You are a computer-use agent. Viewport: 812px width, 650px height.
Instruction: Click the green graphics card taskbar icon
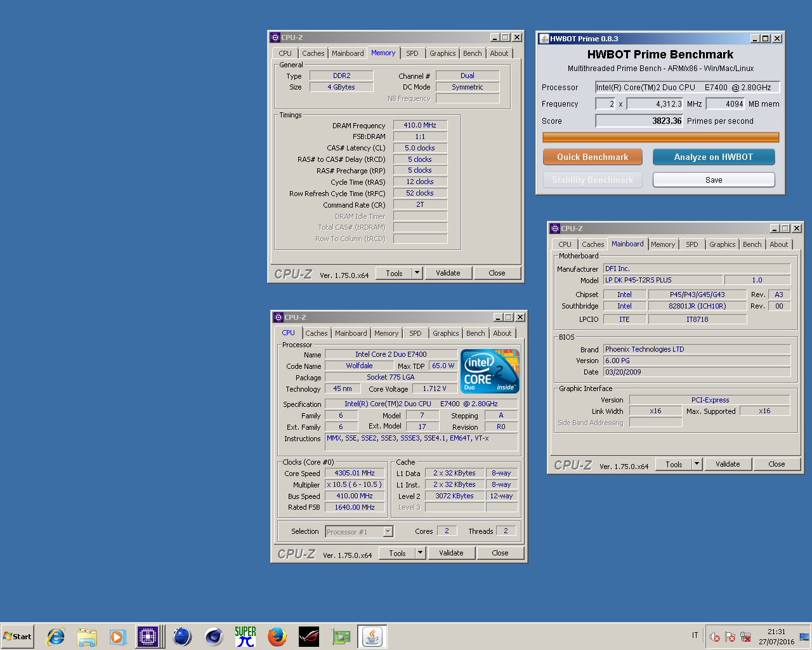tap(341, 637)
